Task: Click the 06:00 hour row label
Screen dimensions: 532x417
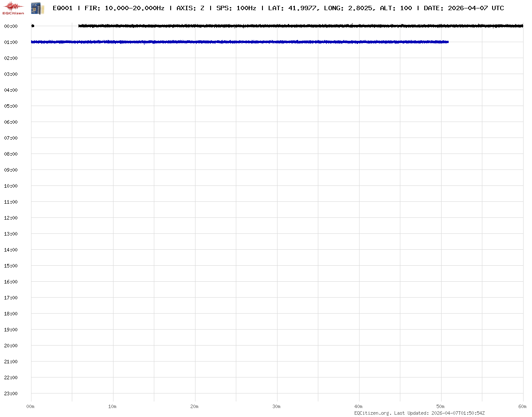Action: point(11,122)
